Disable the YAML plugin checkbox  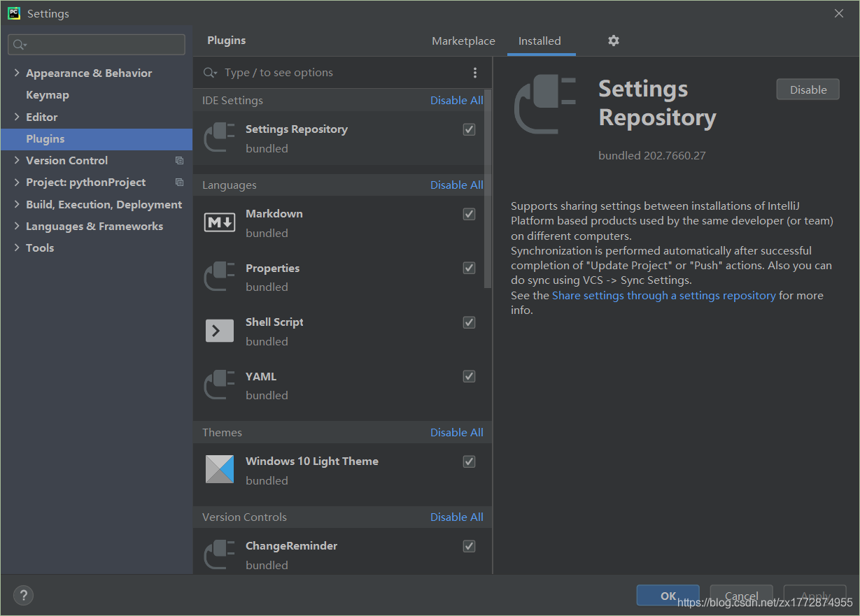(470, 376)
